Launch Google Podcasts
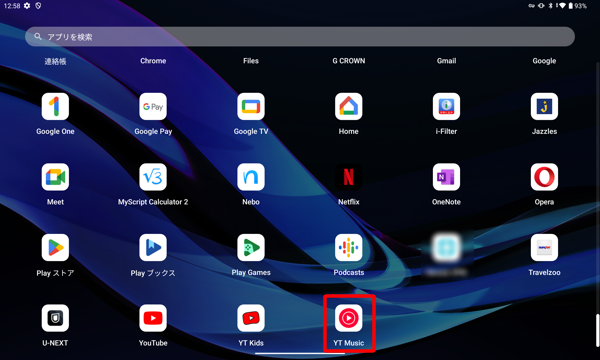600x360 pixels. tap(349, 248)
